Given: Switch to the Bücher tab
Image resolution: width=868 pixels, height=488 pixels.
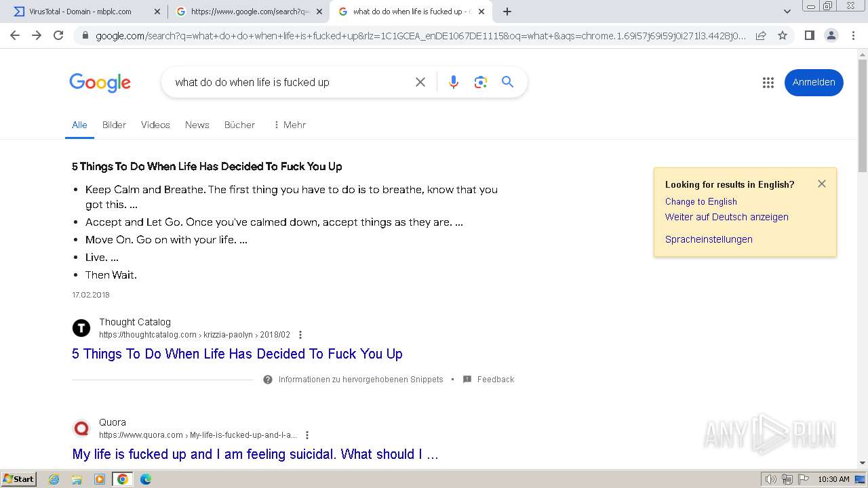Looking at the screenshot, I should coord(239,125).
